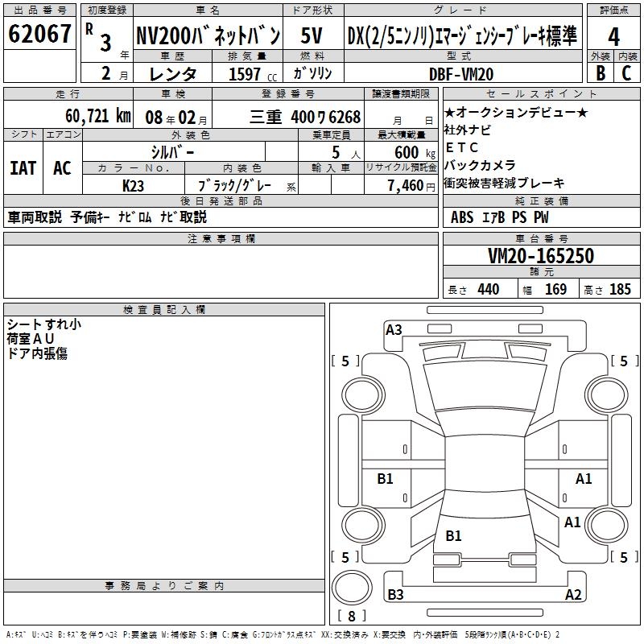Click the mileage 60,721 km

point(97,116)
